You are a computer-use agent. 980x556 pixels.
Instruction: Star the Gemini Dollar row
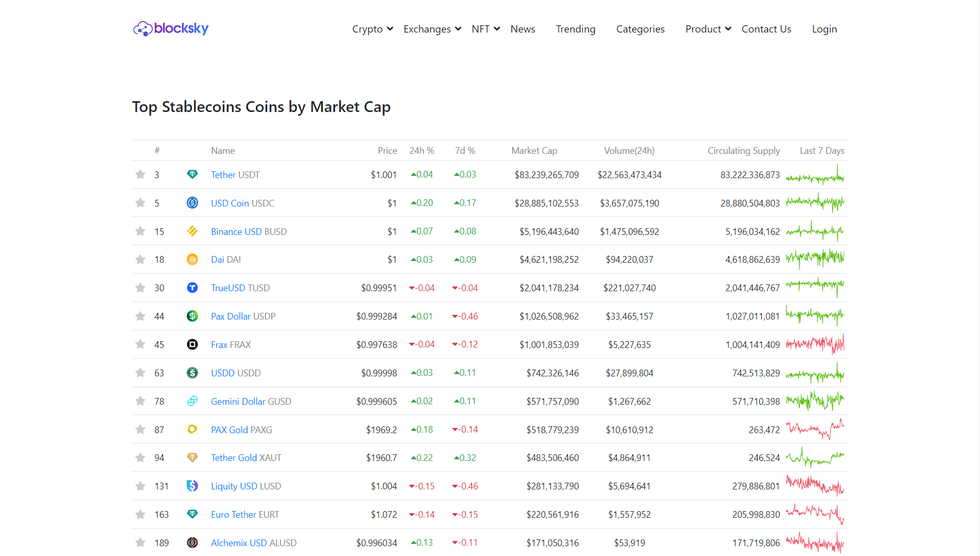pos(140,401)
